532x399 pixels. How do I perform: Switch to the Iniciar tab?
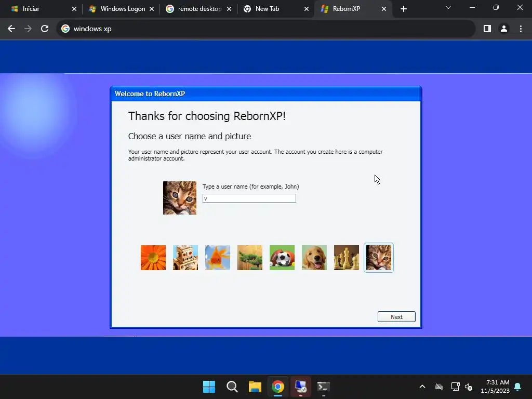point(40,9)
